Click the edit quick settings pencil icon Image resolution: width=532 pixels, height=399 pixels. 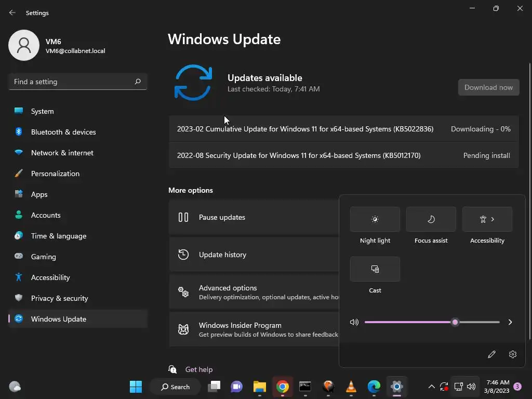point(491,354)
